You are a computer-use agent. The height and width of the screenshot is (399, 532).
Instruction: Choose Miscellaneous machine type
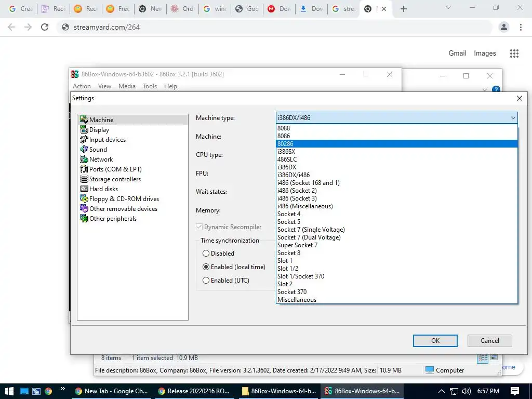pos(397,300)
